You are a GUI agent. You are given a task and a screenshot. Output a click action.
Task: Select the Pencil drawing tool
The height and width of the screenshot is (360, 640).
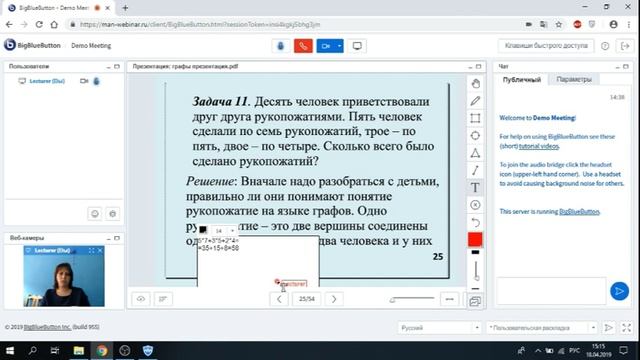pos(475,101)
